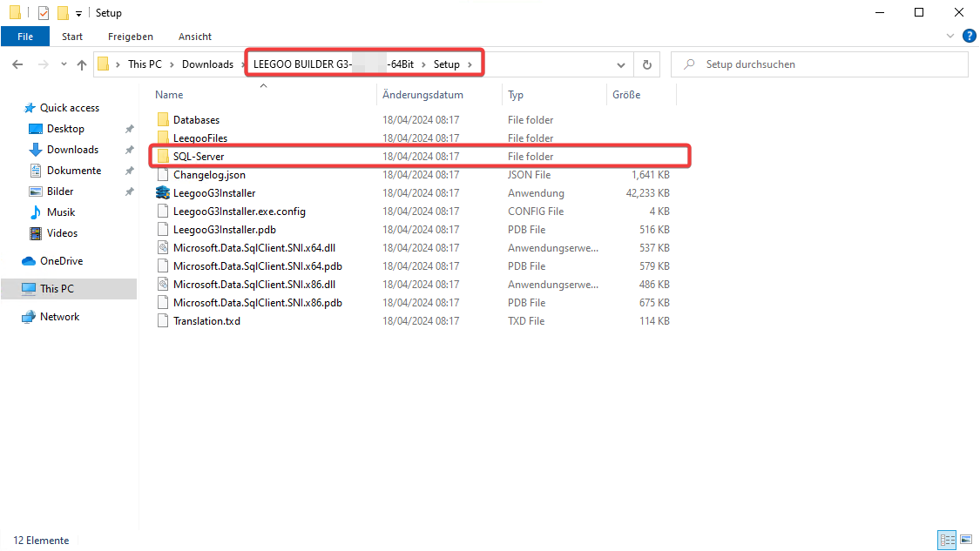Unpin Dokumente using its pin icon

pyautogui.click(x=130, y=171)
